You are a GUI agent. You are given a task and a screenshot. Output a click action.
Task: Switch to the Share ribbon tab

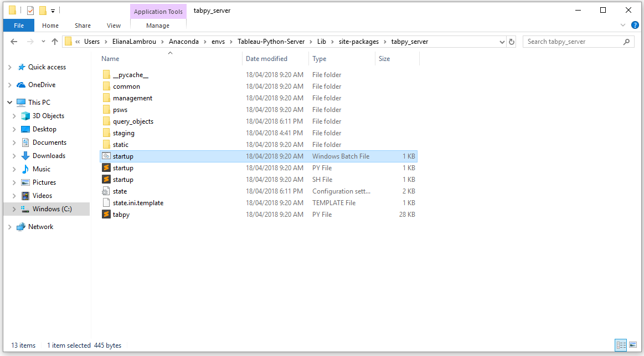pyautogui.click(x=83, y=26)
